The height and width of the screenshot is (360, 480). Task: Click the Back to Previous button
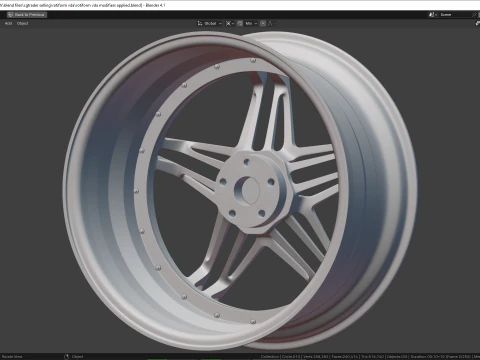pyautogui.click(x=27, y=15)
